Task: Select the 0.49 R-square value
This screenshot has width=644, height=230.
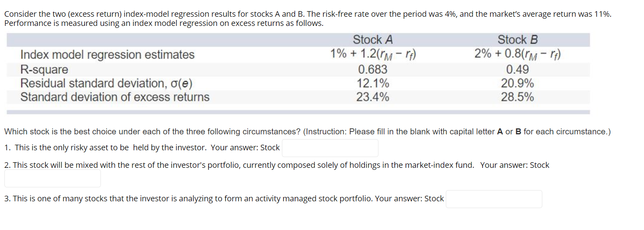Action: 518,69
